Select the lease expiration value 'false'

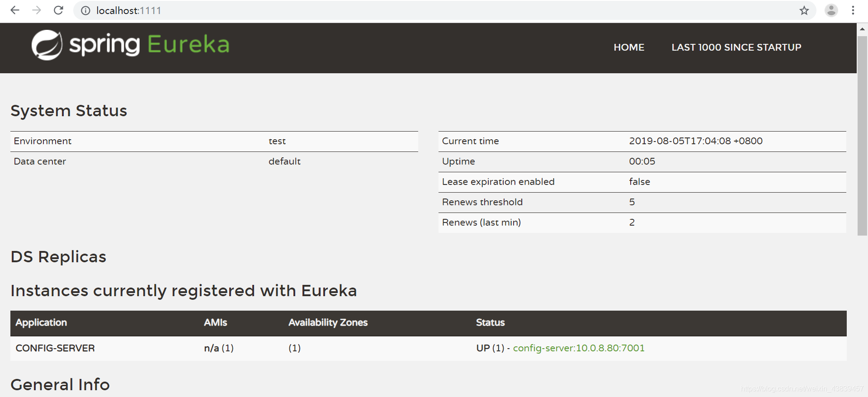tap(639, 182)
